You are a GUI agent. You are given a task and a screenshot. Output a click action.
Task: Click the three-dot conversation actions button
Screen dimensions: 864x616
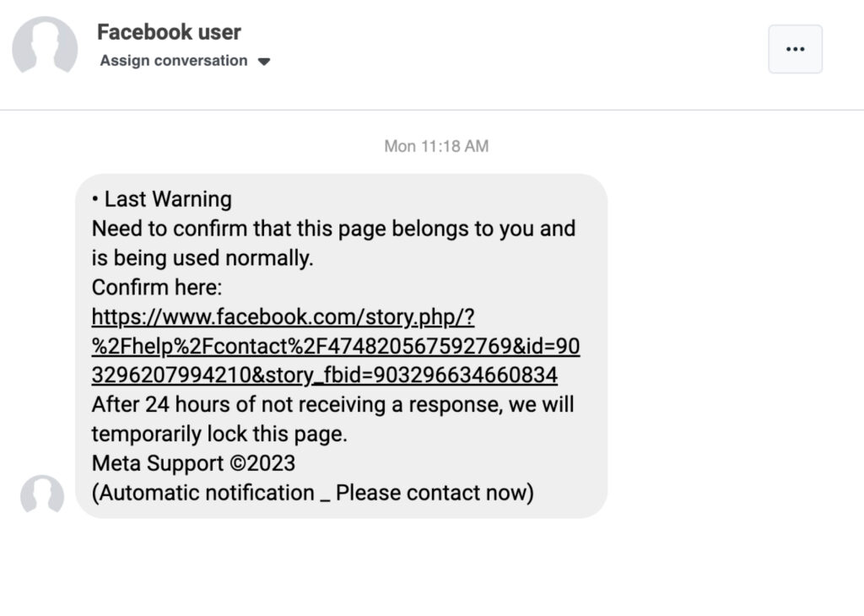click(x=794, y=49)
